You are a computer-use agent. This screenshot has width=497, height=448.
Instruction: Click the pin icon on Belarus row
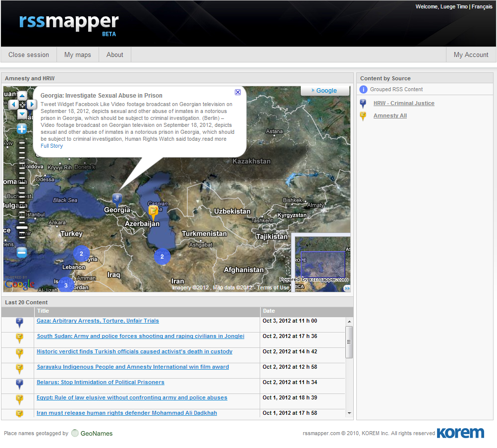[x=19, y=384]
